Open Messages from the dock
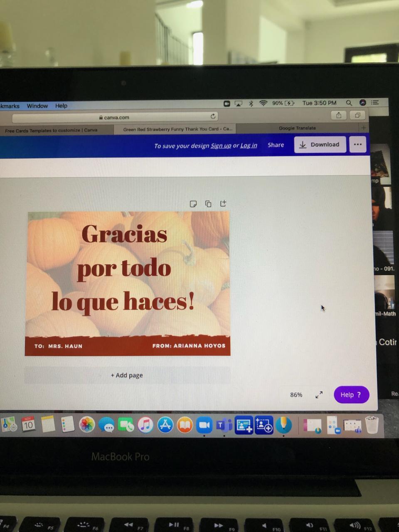The height and width of the screenshot is (532, 399). [x=106, y=425]
